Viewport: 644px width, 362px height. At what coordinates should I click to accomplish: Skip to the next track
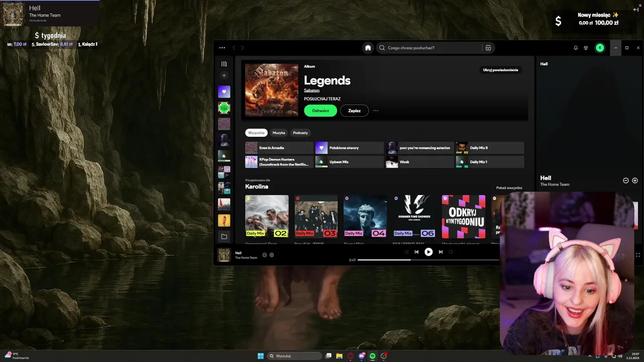pos(441,252)
